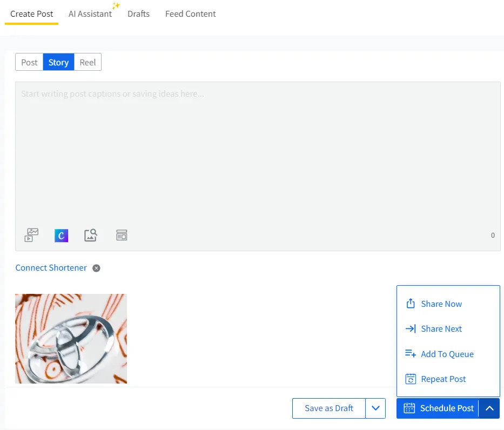Select the Share Now option
This screenshot has width=504, height=430.
[x=441, y=304]
